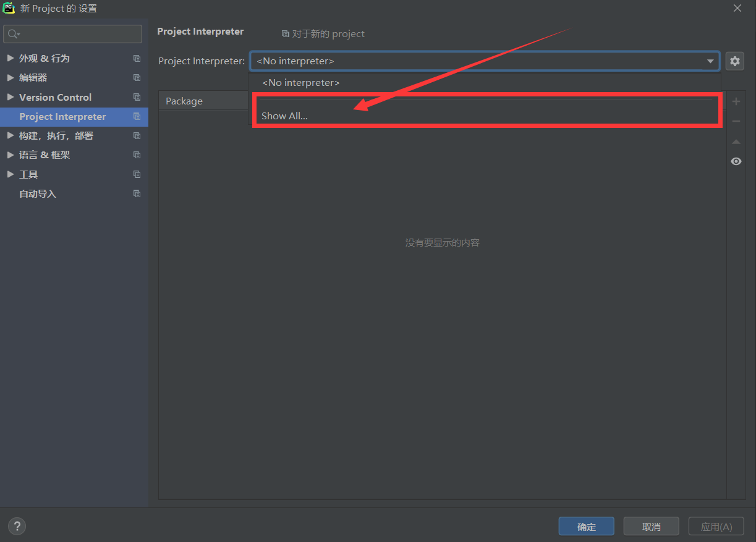Click the upgrade package arrow icon

coord(736,142)
